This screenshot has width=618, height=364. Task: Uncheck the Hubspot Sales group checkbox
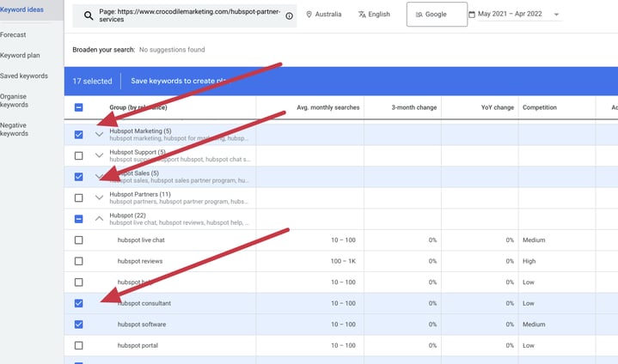[x=79, y=177]
